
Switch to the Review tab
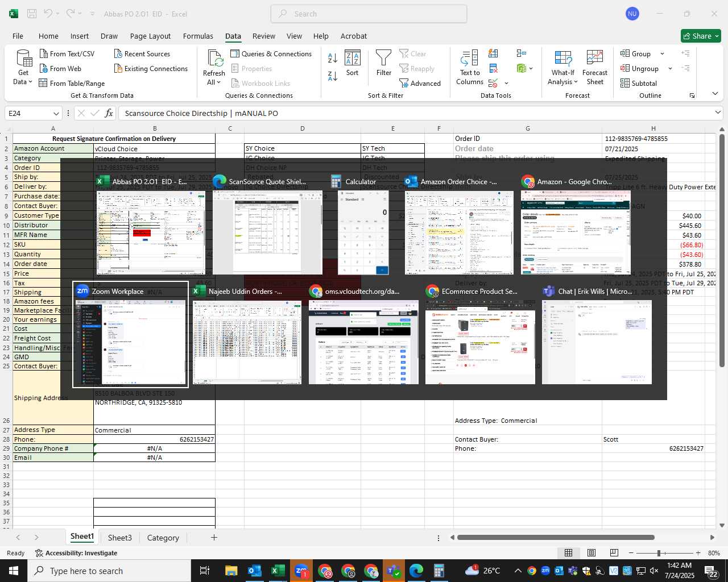click(x=264, y=36)
